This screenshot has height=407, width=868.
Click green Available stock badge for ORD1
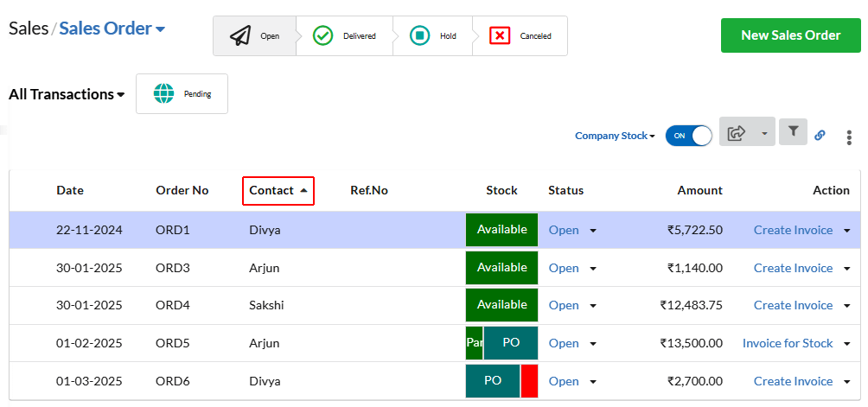tap(501, 230)
